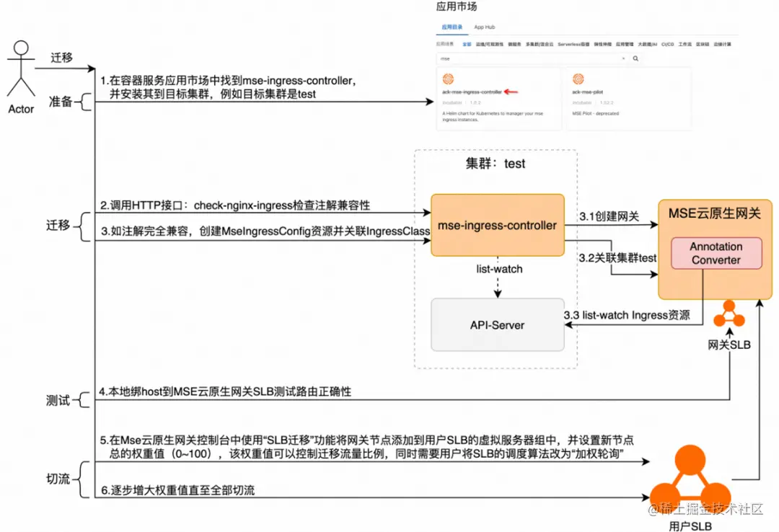Click the 用户SLB load balancer icon

point(690,479)
